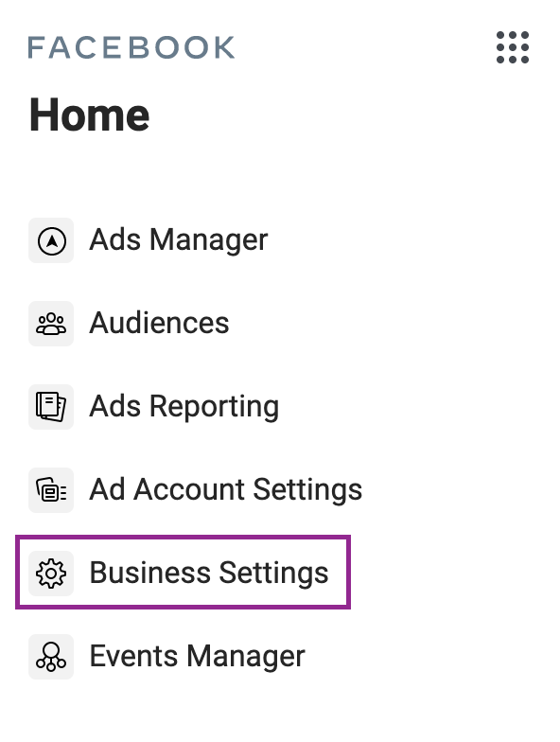Image resolution: width=560 pixels, height=742 pixels.
Task: Select the Audiences menu label
Action: [159, 324]
